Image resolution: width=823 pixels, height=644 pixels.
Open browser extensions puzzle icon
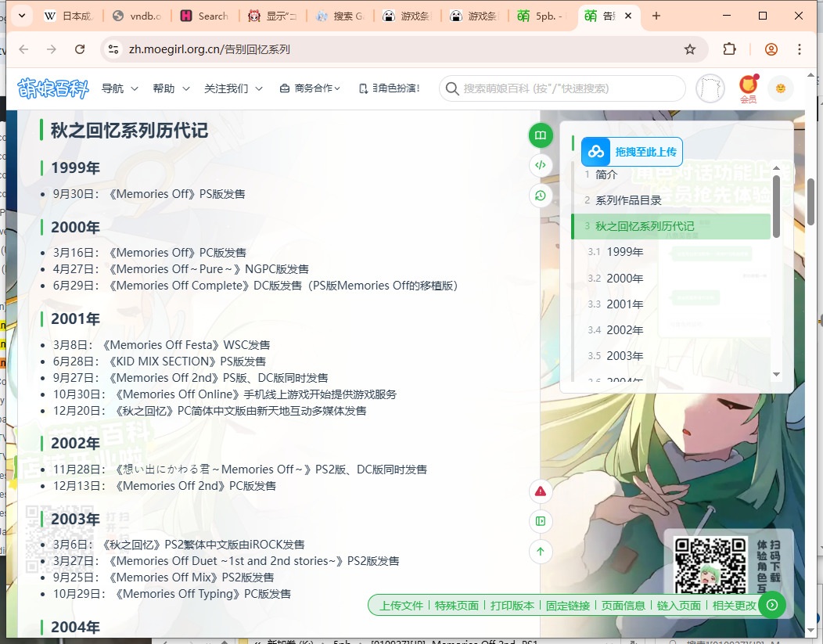point(729,49)
